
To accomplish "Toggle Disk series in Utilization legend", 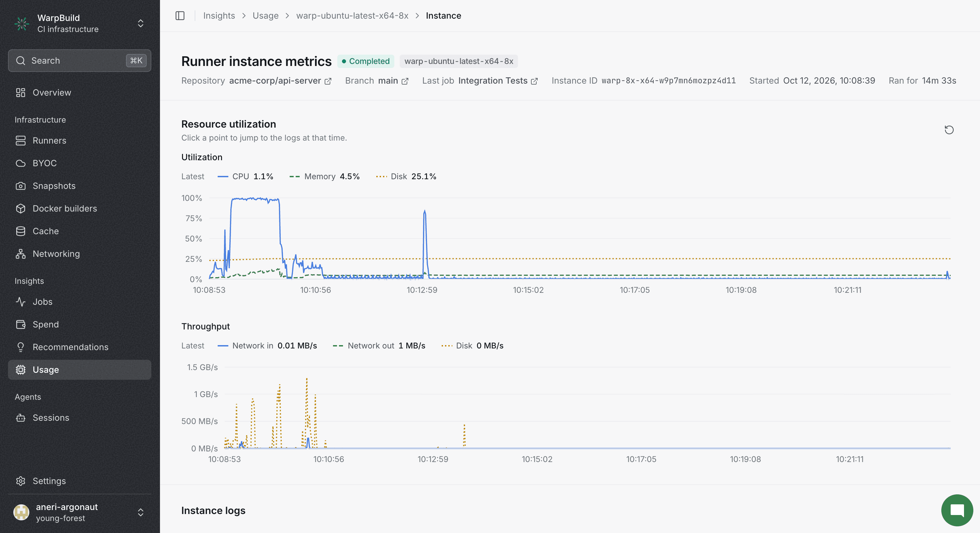I will (x=406, y=177).
